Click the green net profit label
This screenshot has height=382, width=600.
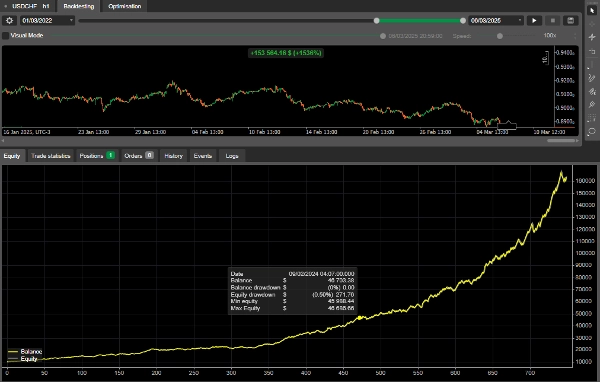[286, 53]
